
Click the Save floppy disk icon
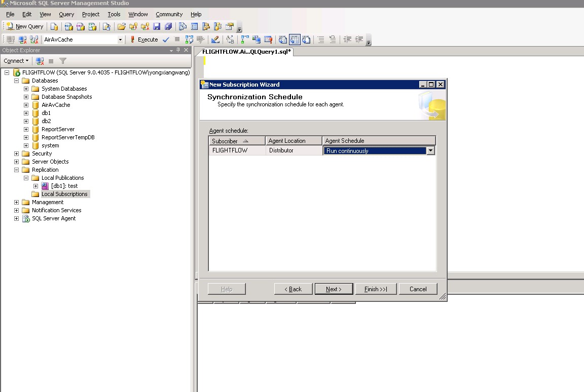(x=157, y=26)
